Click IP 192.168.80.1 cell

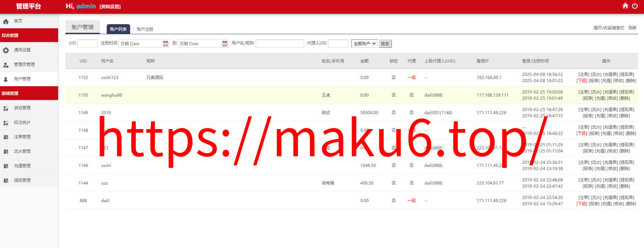(489, 78)
